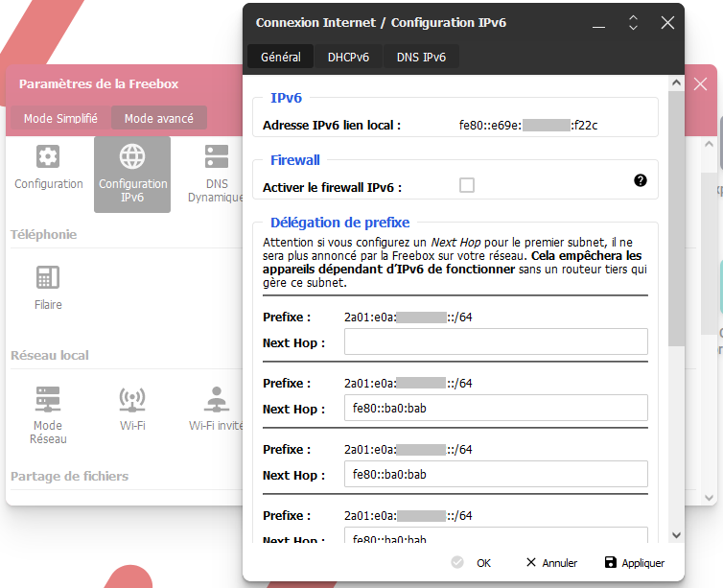Open the Filaire telephone icon
The image size is (723, 588).
click(x=48, y=277)
